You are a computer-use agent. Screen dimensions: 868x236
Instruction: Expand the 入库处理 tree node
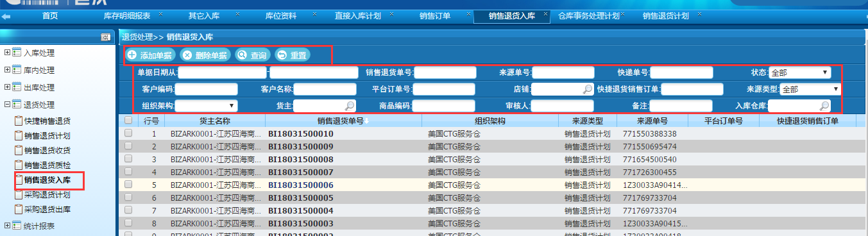click(x=8, y=53)
